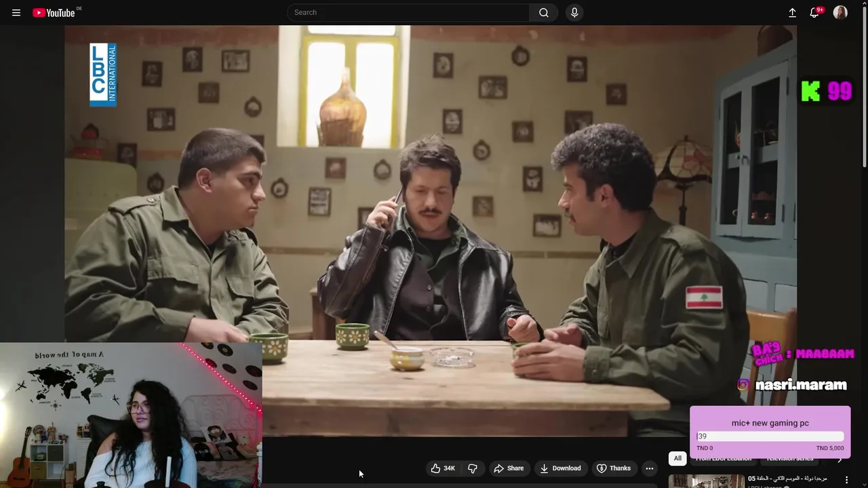Open the notifications bell
The width and height of the screenshot is (868, 488).
point(816,12)
